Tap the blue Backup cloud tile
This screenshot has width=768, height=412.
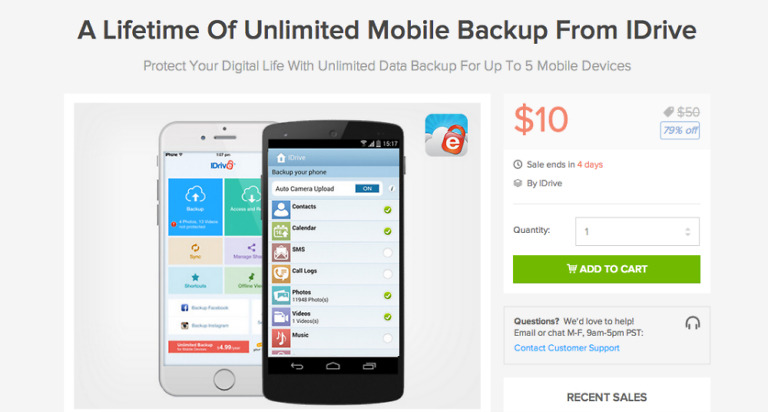click(195, 207)
